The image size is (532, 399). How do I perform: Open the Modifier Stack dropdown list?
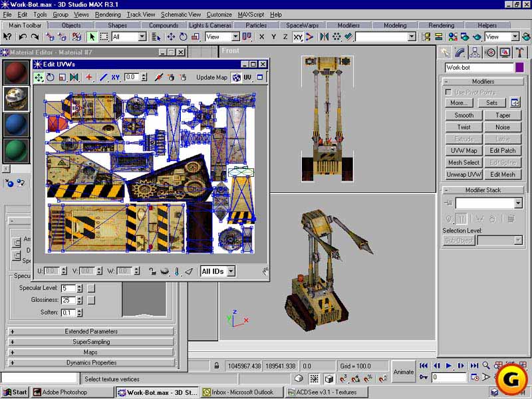point(518,203)
